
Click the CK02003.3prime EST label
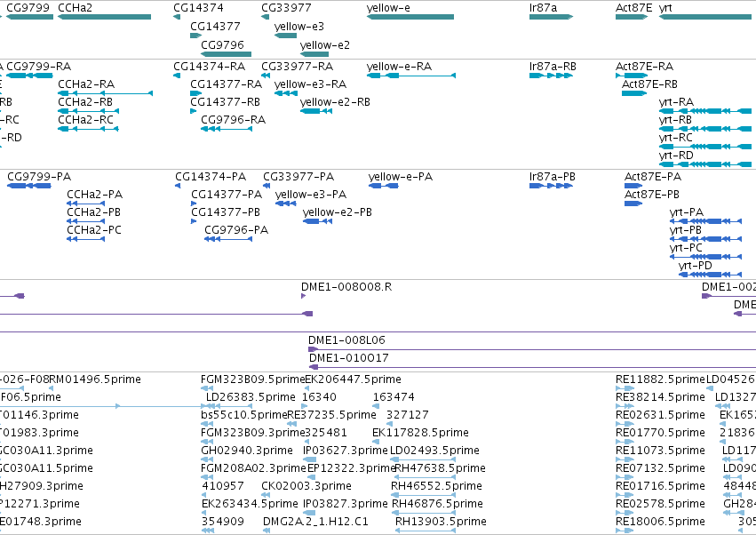point(306,486)
